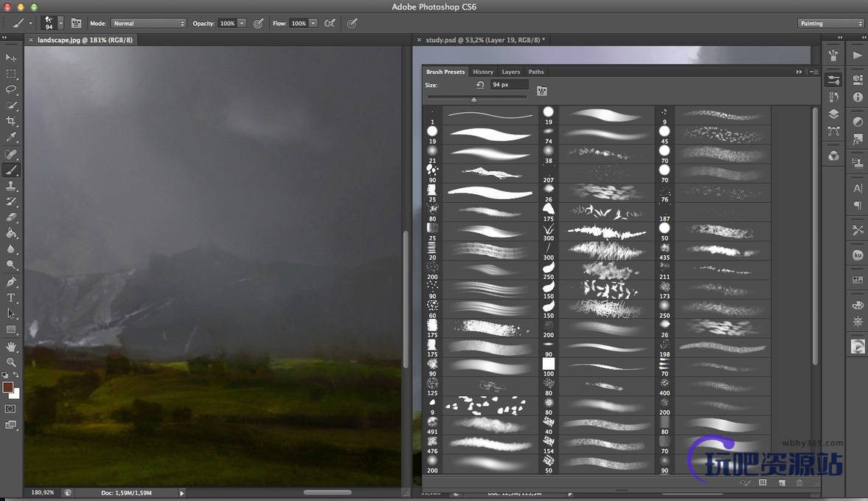The height and width of the screenshot is (501, 868).
Task: Close the landscape.jpg document tab
Action: click(31, 40)
